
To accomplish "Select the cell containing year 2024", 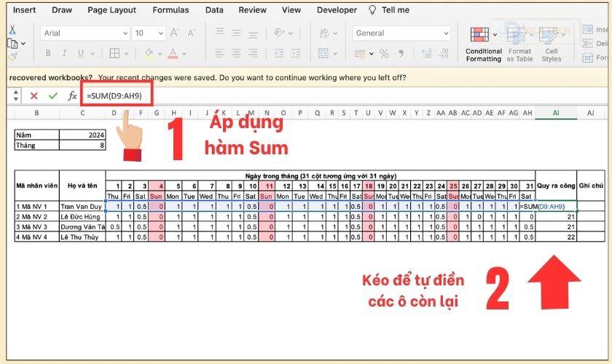I will point(82,135).
